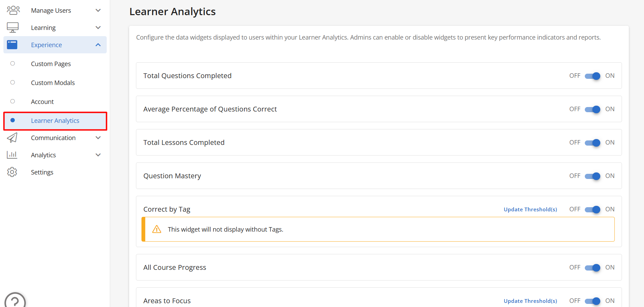
Task: Switch off Average Percentage of Questions Correct
Action: [592, 109]
